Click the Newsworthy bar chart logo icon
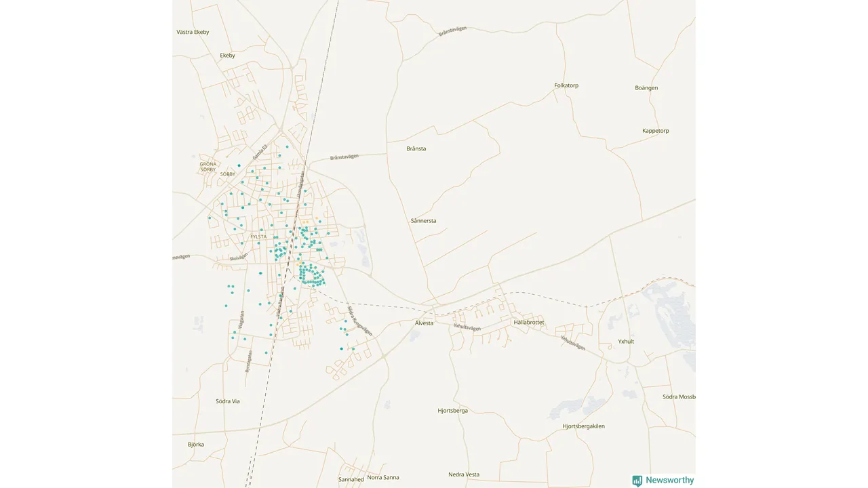868x488 pixels. click(x=637, y=481)
